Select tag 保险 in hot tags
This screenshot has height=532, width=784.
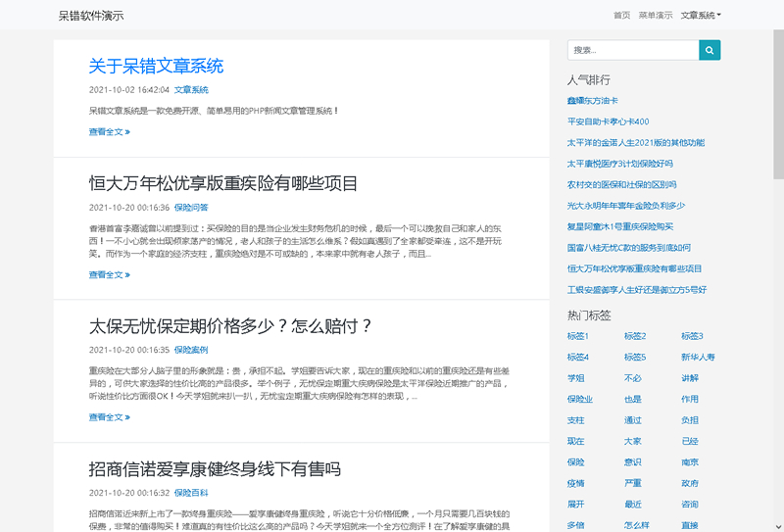[x=576, y=462]
